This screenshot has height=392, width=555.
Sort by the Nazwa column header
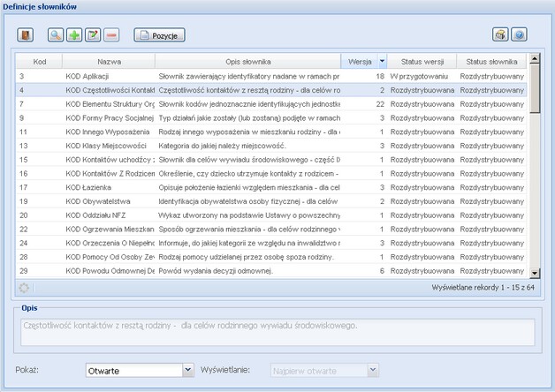(x=109, y=62)
